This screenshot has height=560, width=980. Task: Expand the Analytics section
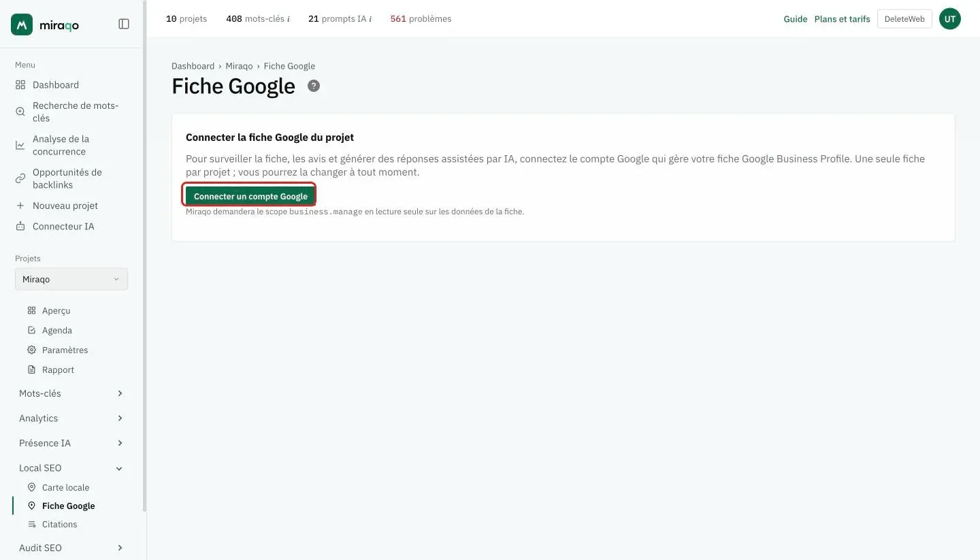(71, 418)
